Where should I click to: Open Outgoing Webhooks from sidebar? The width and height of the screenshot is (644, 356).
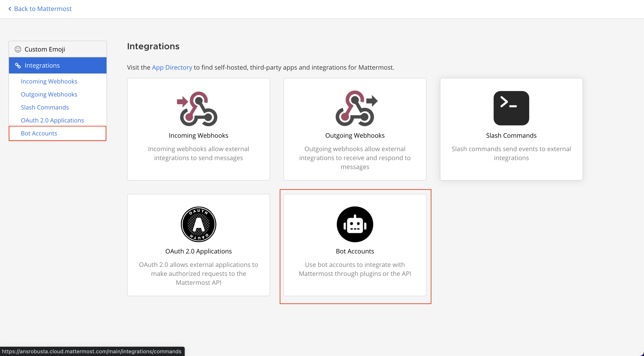pos(49,94)
